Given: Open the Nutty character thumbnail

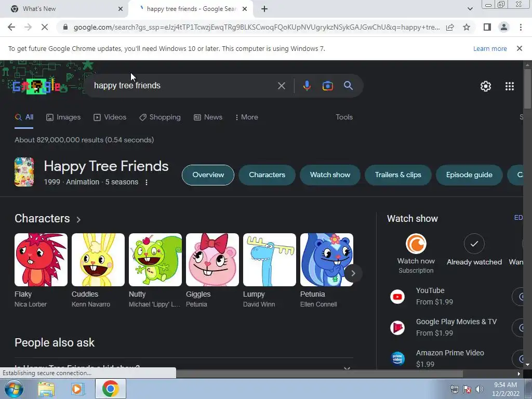Looking at the screenshot, I should point(155,260).
